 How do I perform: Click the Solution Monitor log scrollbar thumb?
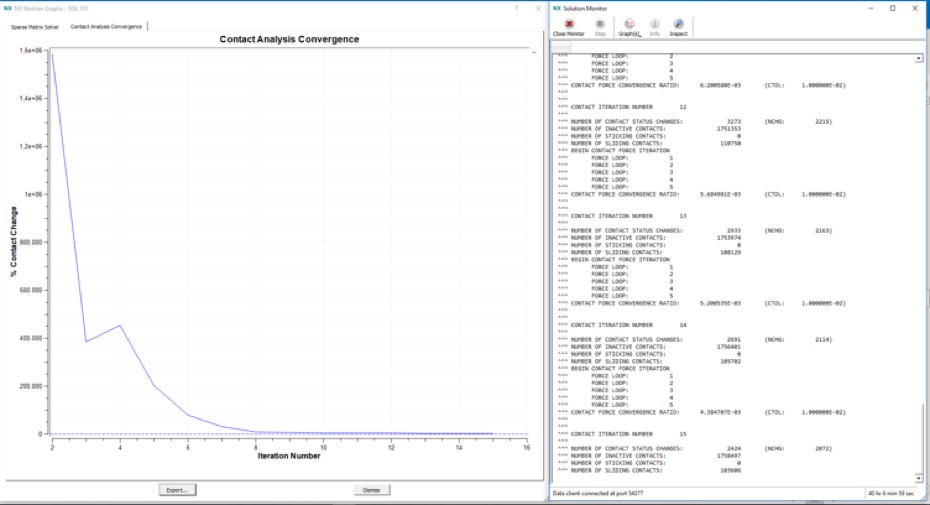921,438
